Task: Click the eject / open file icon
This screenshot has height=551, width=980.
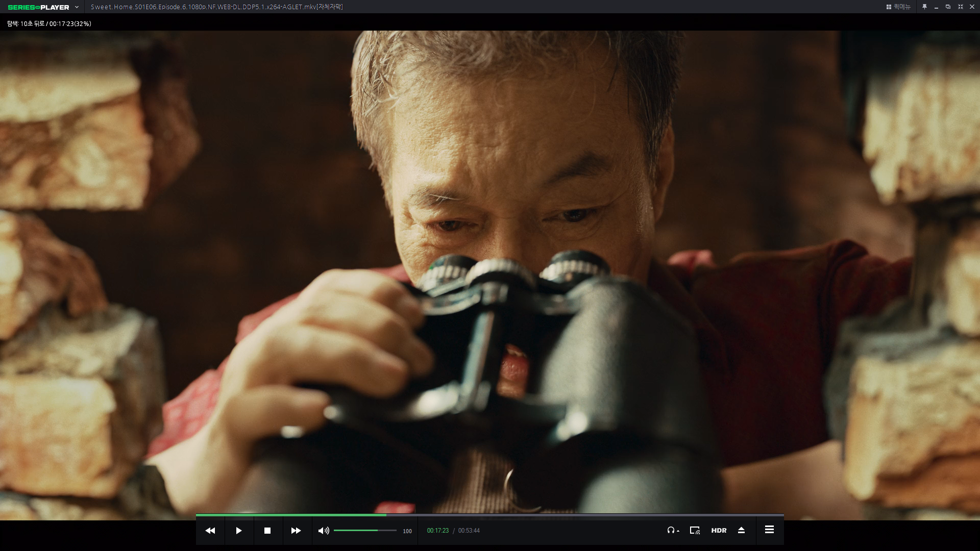Action: (x=741, y=531)
